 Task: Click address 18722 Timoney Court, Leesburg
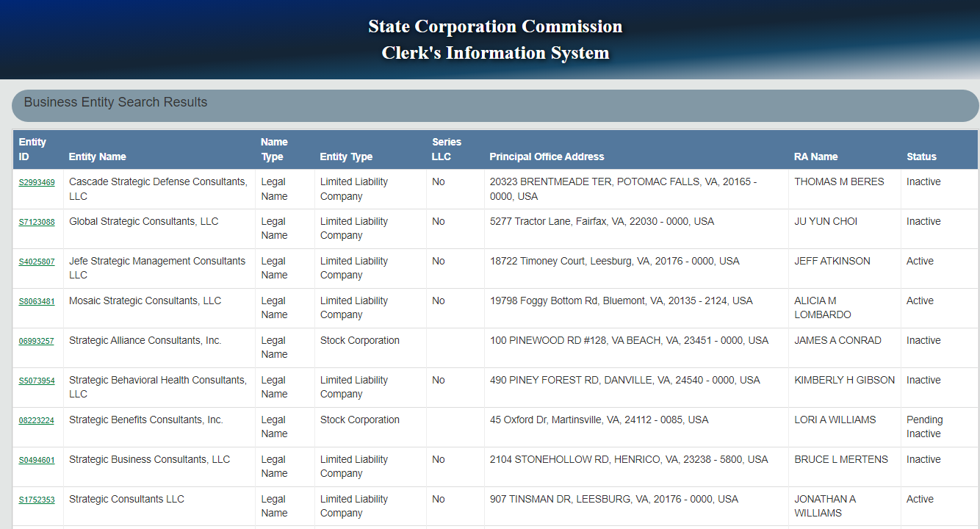click(615, 261)
